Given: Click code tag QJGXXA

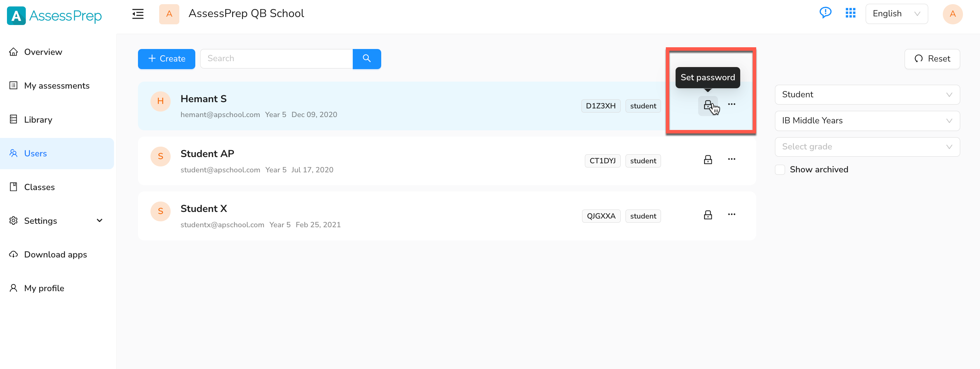Looking at the screenshot, I should pyautogui.click(x=601, y=216).
